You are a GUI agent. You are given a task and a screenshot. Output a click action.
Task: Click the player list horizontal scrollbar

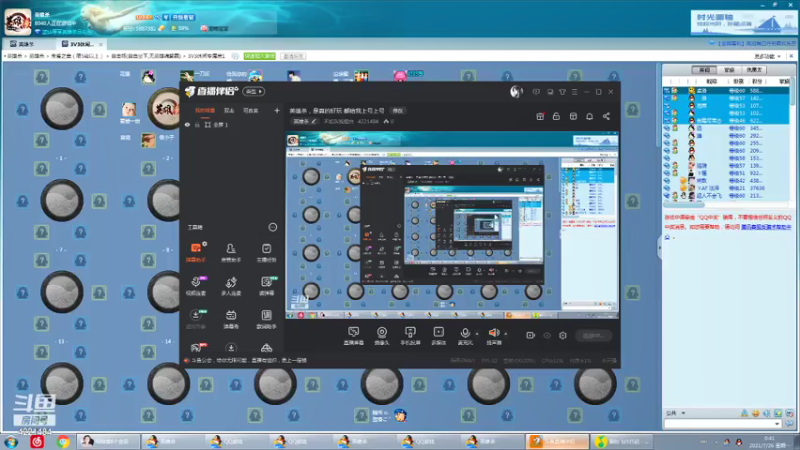684,204
